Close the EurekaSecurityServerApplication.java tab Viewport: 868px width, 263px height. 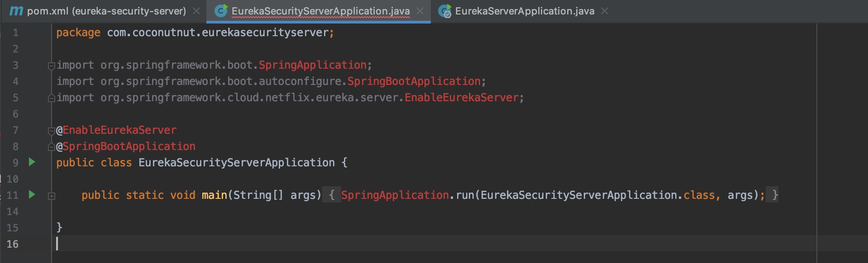[x=420, y=11]
